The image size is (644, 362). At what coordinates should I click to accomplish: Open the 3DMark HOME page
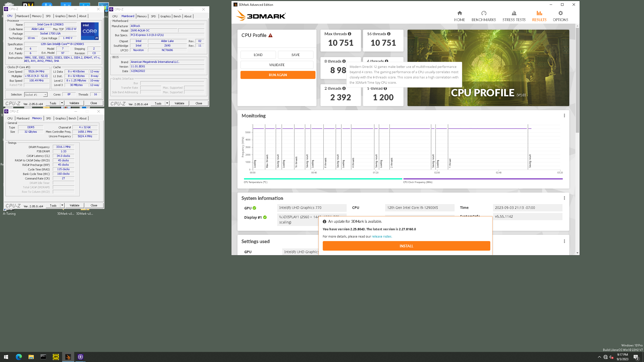[x=459, y=16]
